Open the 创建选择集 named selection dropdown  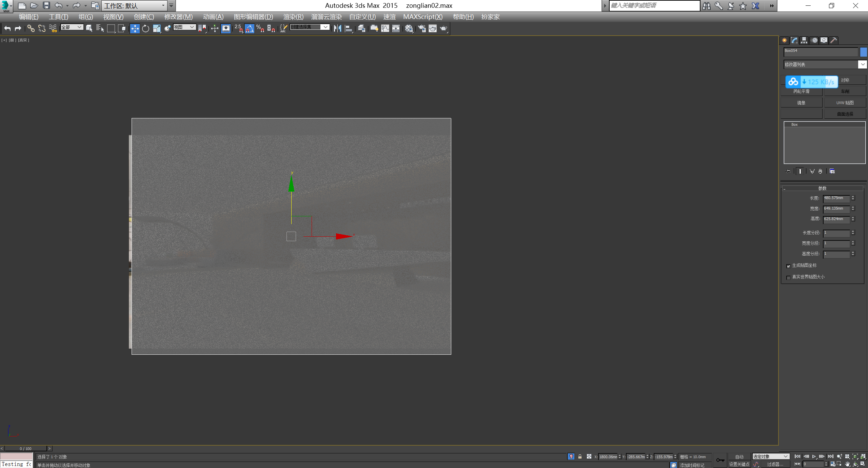click(310, 27)
